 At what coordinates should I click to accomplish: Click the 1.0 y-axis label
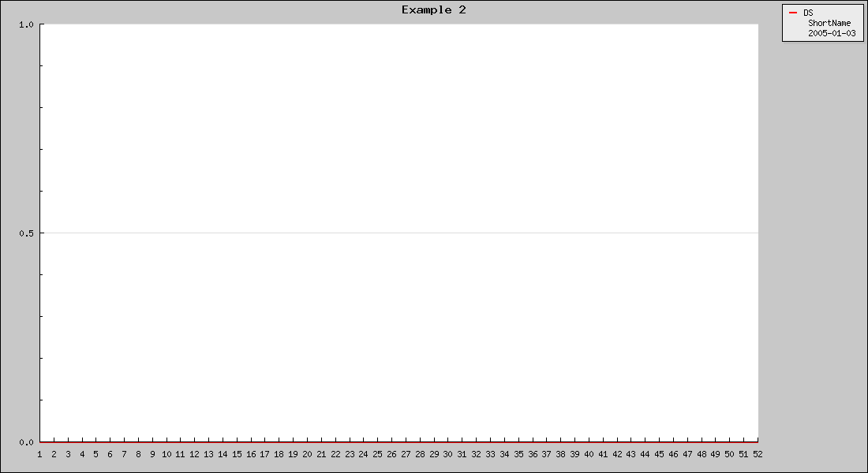[x=26, y=24]
